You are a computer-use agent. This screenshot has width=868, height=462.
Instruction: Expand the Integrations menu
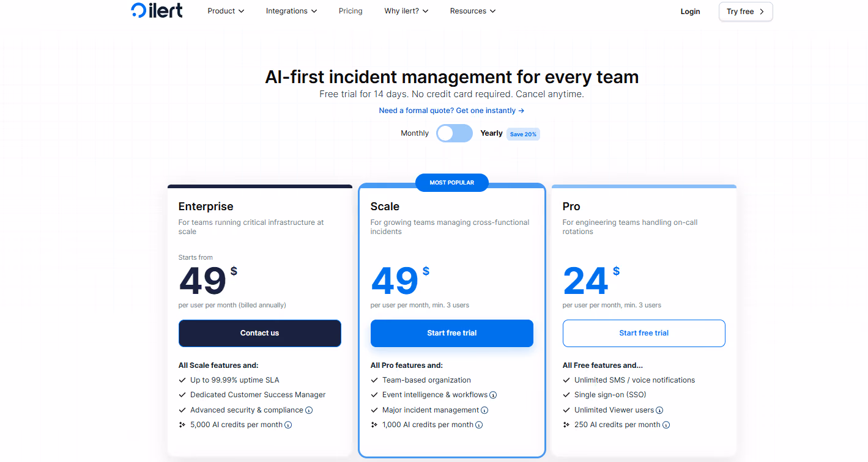point(291,11)
